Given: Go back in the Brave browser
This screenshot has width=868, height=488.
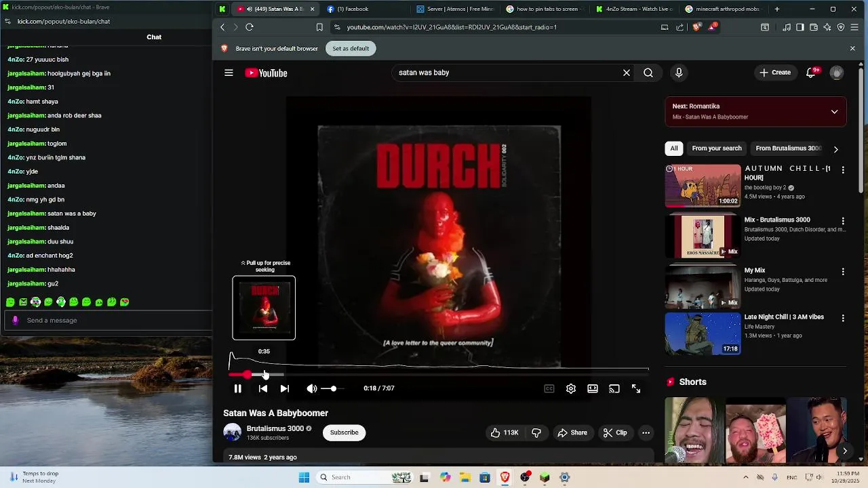Looking at the screenshot, I should (x=222, y=27).
